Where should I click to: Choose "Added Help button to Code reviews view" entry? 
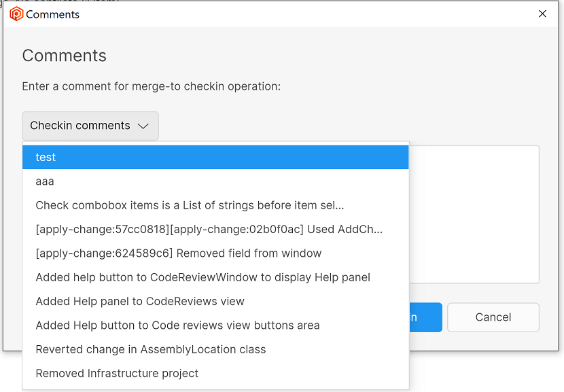[177, 325]
